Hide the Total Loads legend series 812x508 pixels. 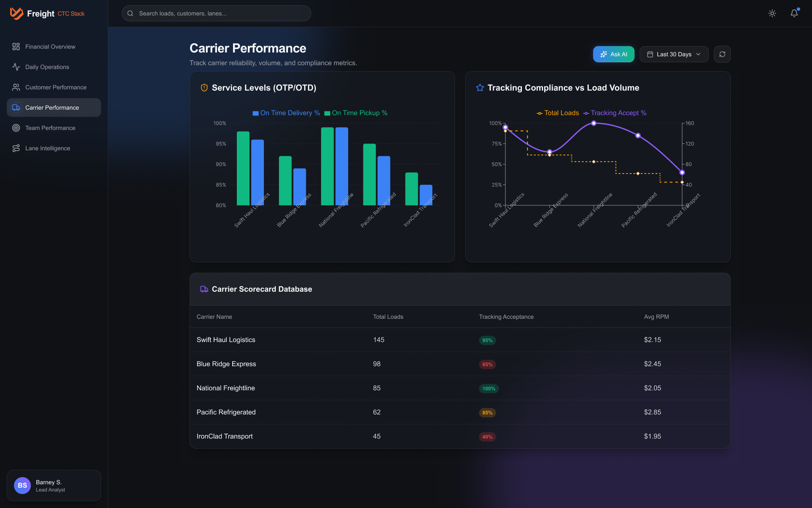[557, 113]
